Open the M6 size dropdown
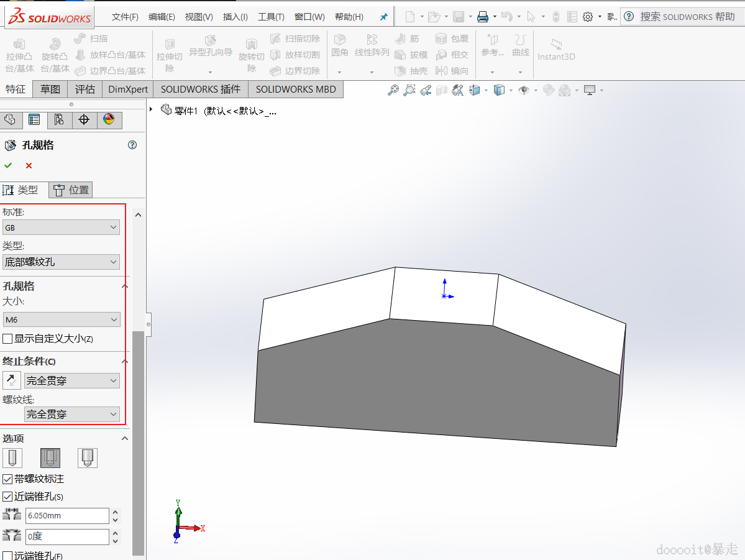This screenshot has height=560, width=745. point(61,319)
